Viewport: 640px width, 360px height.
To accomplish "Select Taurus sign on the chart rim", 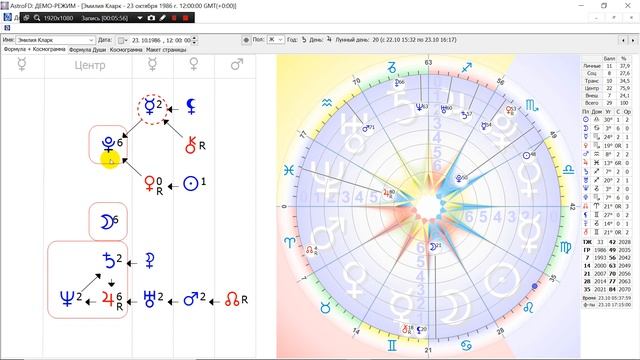I will [325, 308].
